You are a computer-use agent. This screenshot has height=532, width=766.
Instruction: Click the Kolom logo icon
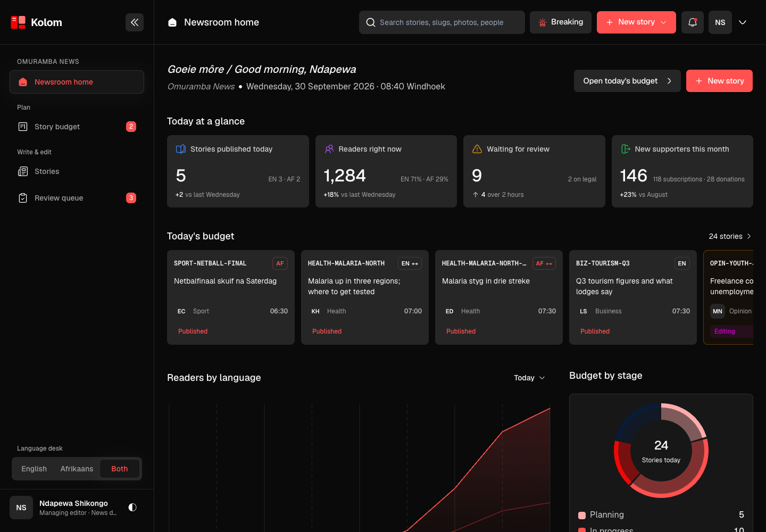(x=18, y=22)
